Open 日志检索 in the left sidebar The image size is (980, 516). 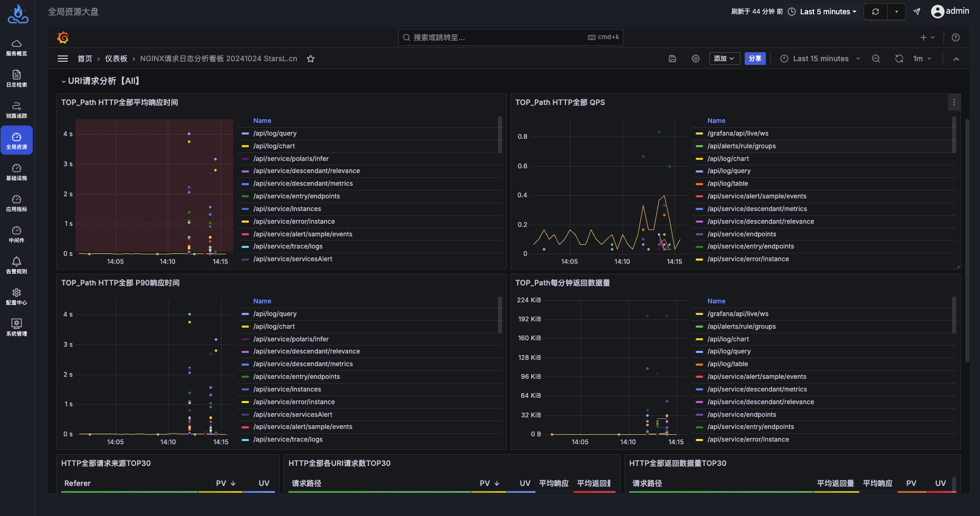(16, 78)
